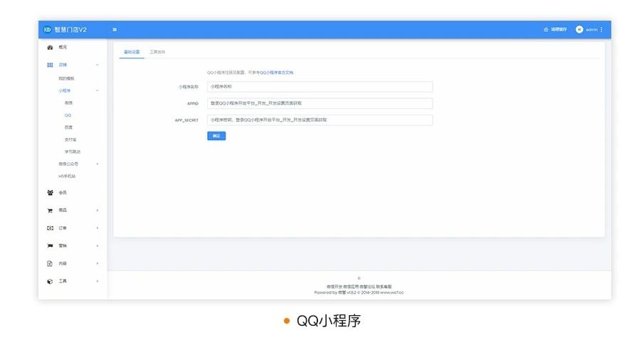
Task: Click the cube icon for 工具
Action: pos(50,282)
